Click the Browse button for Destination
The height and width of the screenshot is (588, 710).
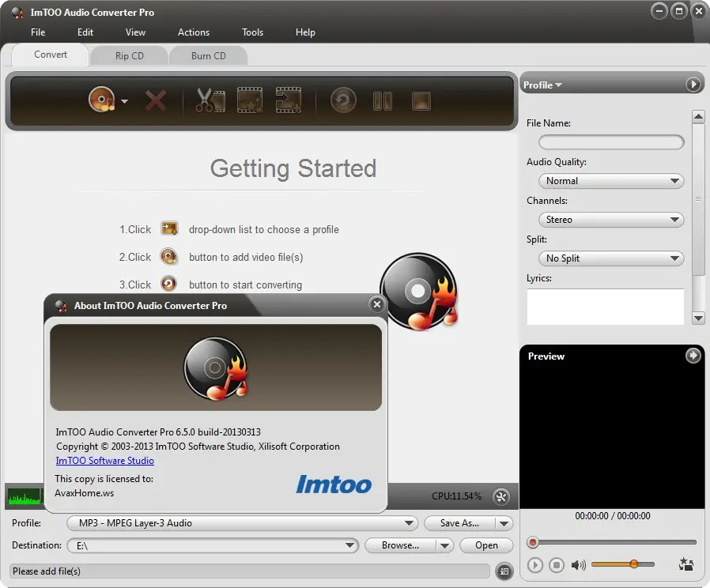point(399,545)
